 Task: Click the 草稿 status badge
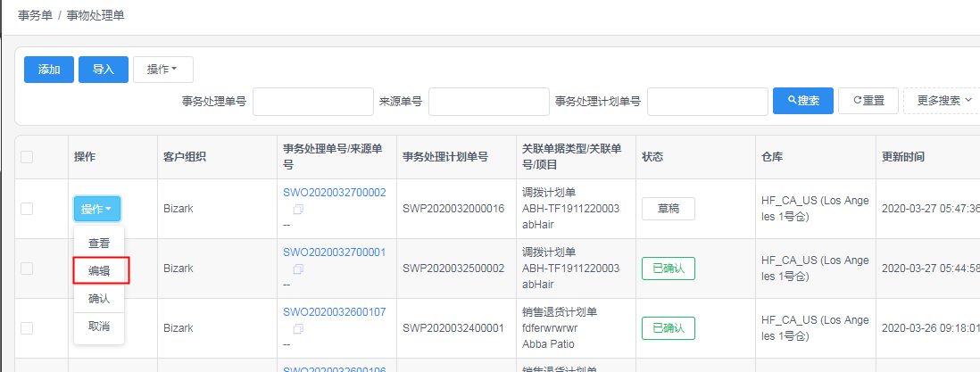pos(669,209)
